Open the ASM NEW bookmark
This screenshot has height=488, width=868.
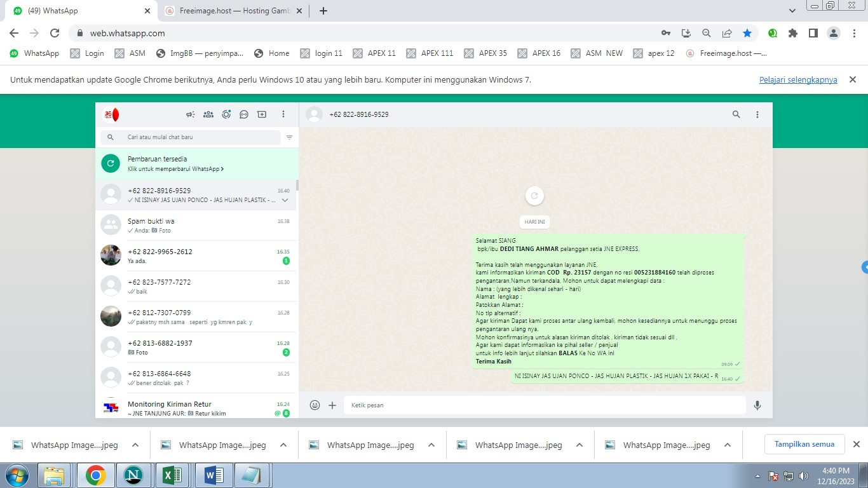(597, 53)
